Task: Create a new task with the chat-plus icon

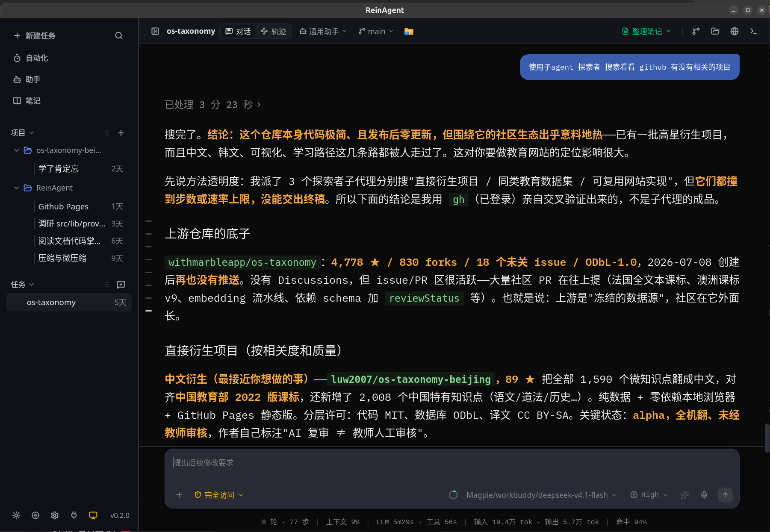Action: [x=121, y=285]
